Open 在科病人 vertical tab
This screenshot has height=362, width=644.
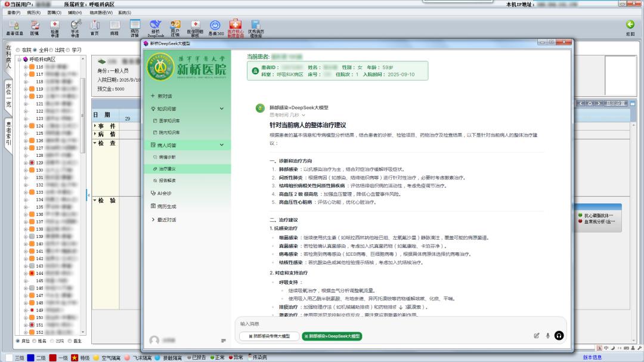point(8,57)
